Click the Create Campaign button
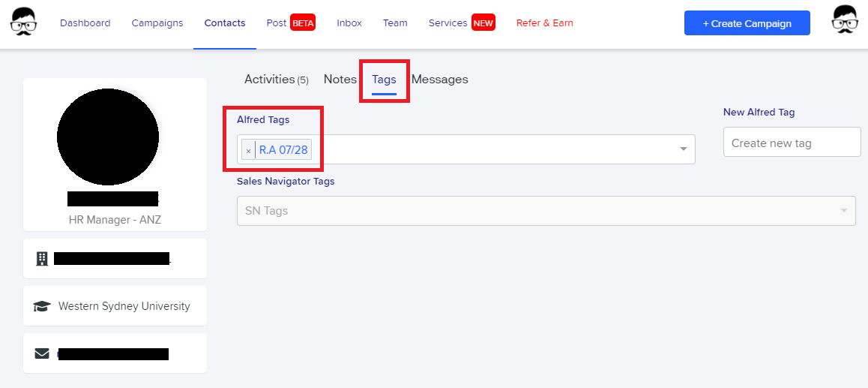Viewport: 868px width, 388px height. (747, 23)
